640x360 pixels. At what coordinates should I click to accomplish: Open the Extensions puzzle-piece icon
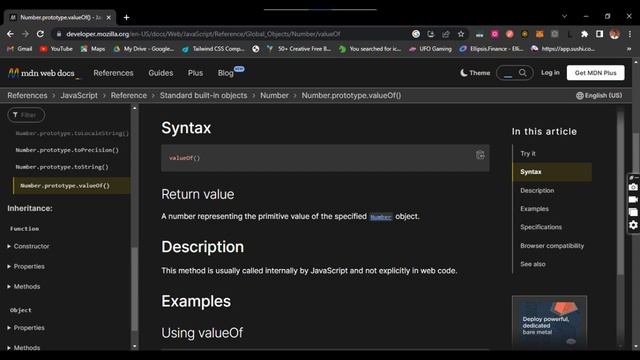click(584, 34)
